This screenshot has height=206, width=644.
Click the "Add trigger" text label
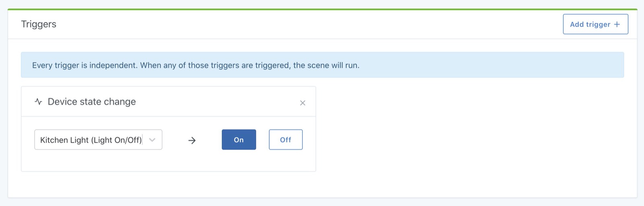pos(590,25)
